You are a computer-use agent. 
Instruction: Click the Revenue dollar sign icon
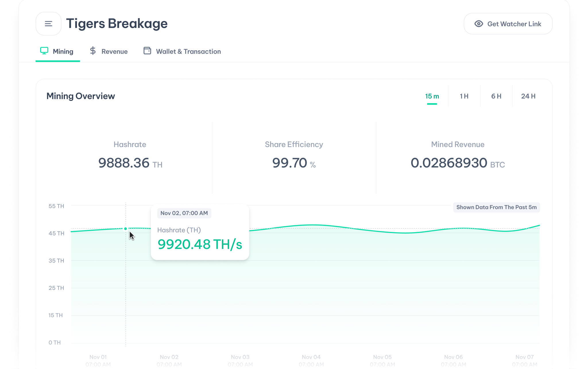93,51
